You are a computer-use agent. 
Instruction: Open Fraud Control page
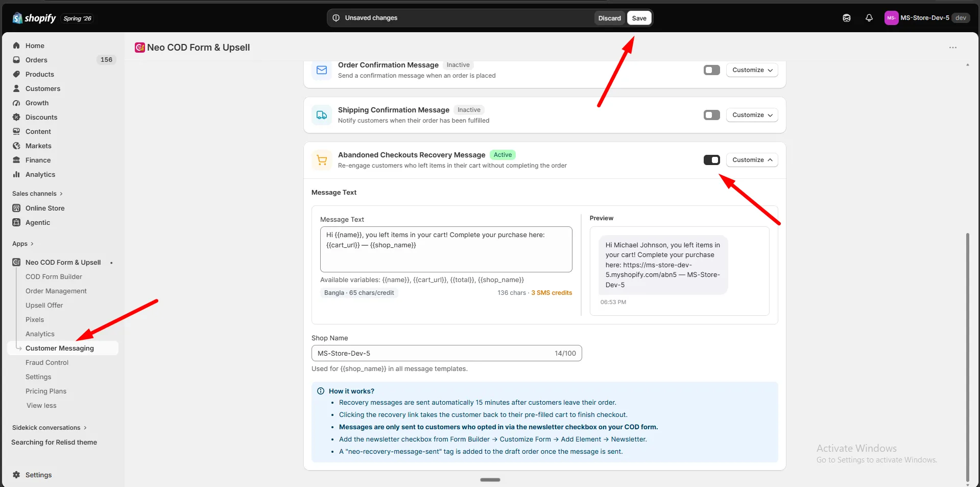[47, 362]
